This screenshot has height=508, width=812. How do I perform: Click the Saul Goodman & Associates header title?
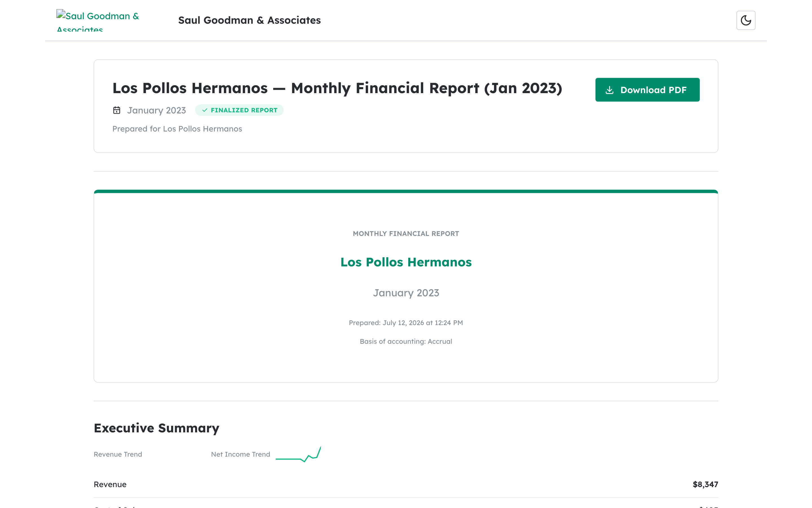point(249,20)
